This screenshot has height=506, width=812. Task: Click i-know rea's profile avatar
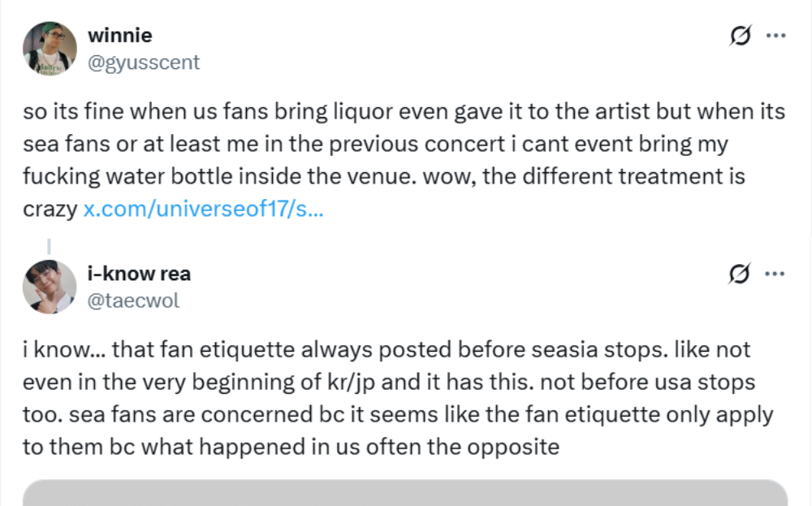pyautogui.click(x=50, y=287)
